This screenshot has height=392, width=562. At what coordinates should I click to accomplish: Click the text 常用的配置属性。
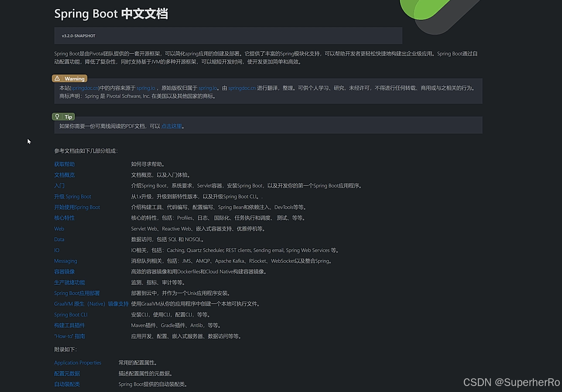138,363
